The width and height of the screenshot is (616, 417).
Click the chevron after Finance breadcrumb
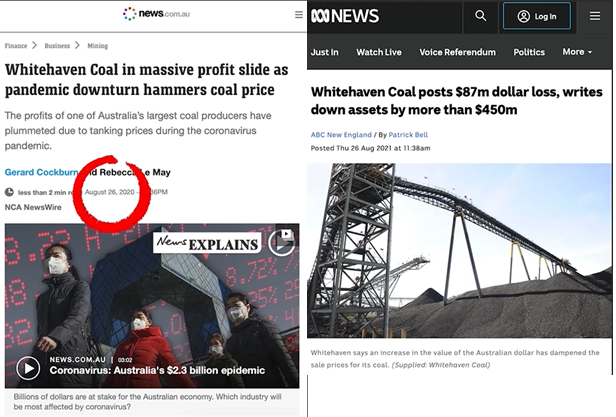tap(35, 45)
